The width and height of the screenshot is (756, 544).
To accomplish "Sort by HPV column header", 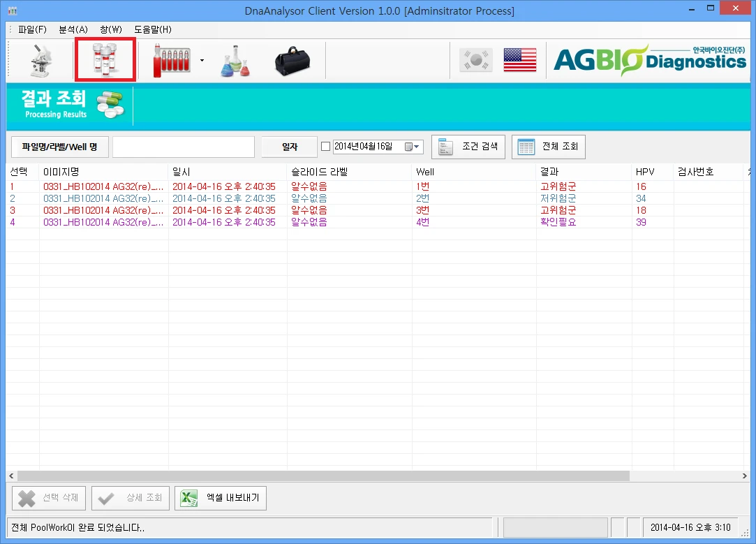I will (x=653, y=172).
